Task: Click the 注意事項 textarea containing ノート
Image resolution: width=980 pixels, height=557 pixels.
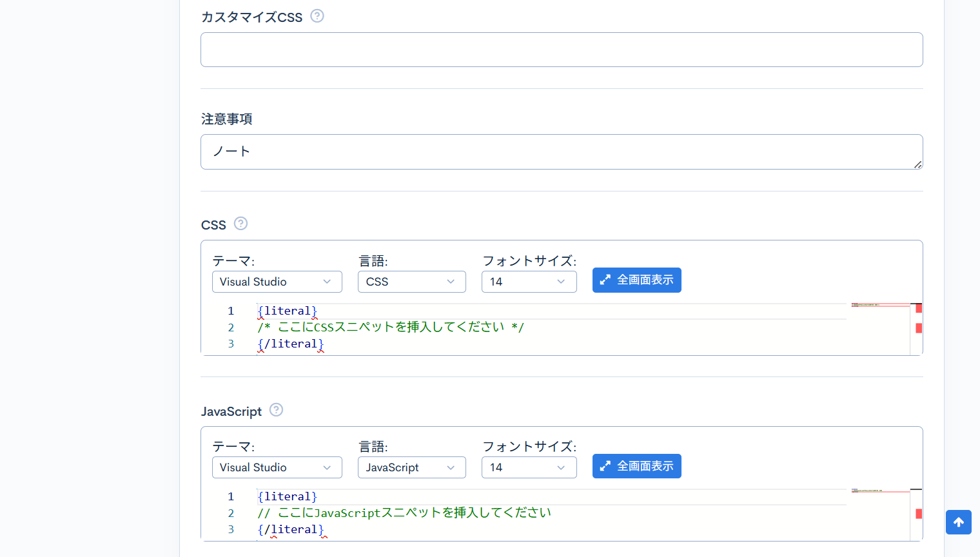Action: (561, 151)
